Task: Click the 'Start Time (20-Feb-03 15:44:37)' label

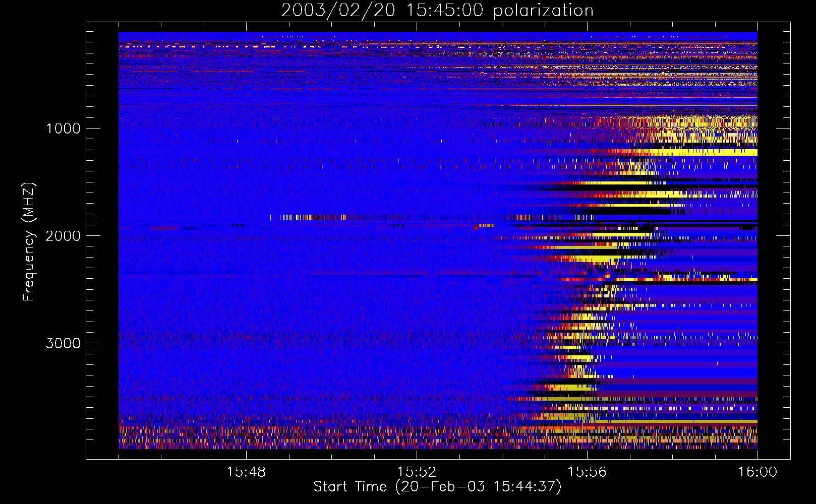Action: pyautogui.click(x=437, y=487)
